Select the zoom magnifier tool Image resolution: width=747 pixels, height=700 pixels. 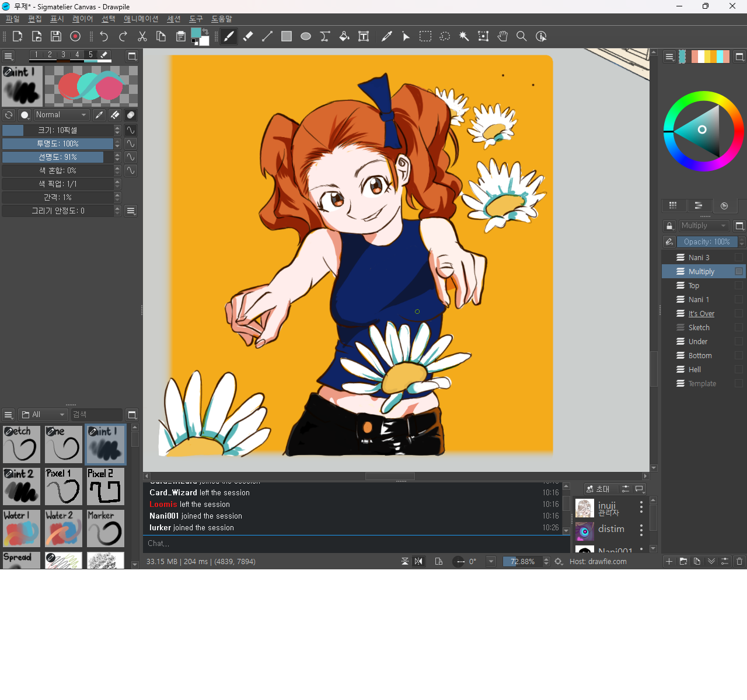pyautogui.click(x=522, y=36)
